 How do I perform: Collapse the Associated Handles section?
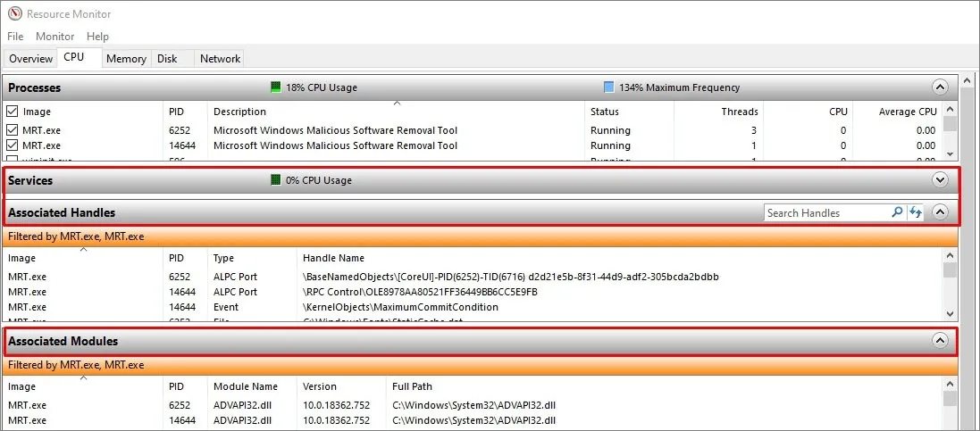tap(940, 212)
